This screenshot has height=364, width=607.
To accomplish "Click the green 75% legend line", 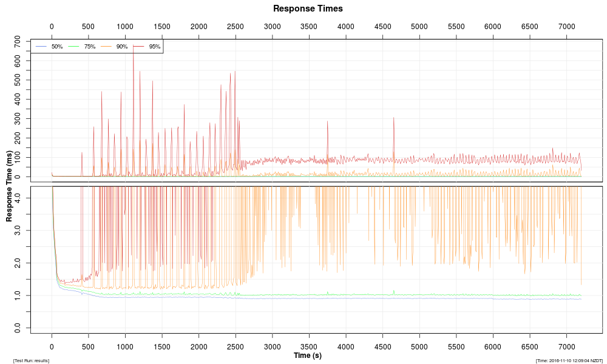I will 74,47.
